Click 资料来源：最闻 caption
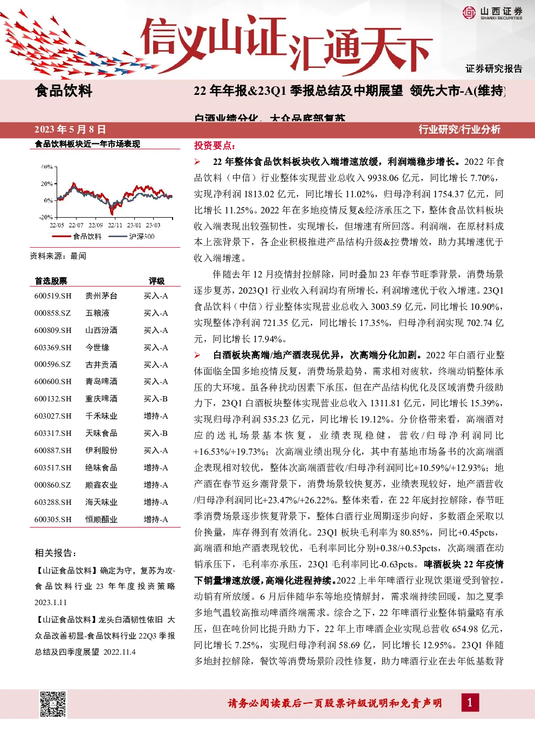 pyautogui.click(x=58, y=256)
